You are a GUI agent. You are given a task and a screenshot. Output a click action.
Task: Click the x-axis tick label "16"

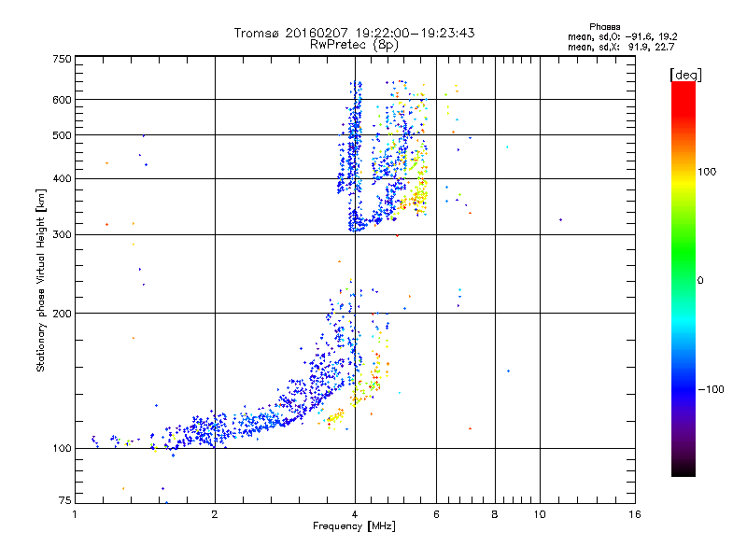635,514
